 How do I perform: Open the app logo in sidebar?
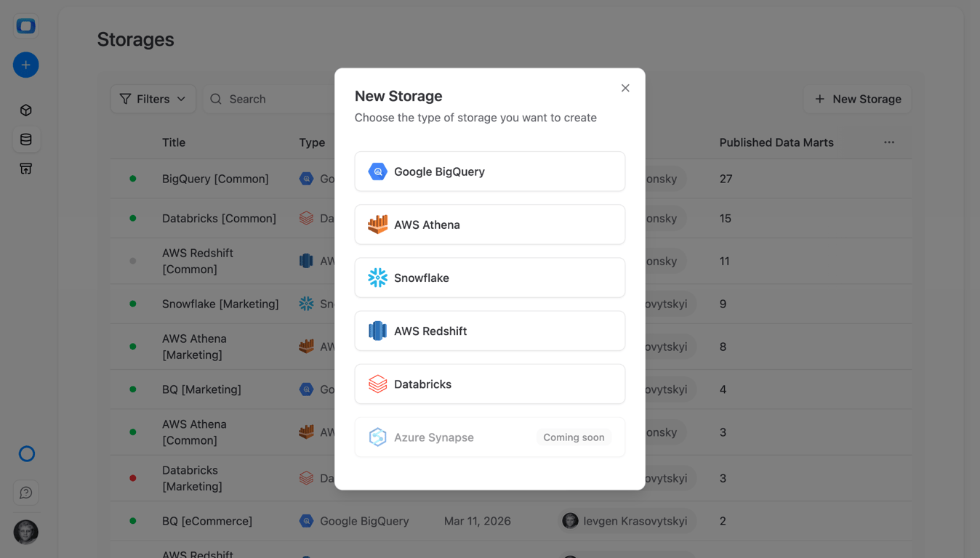26,26
